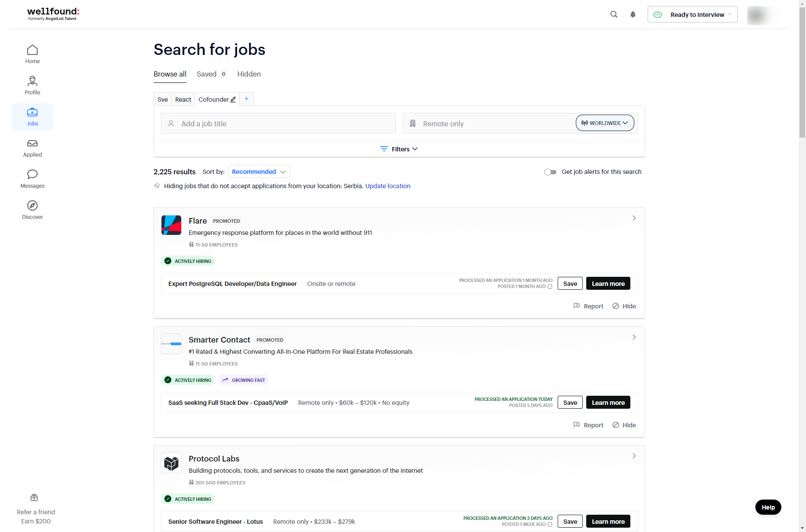
Task: Click the Smarter Contact company logo
Action: click(x=171, y=344)
